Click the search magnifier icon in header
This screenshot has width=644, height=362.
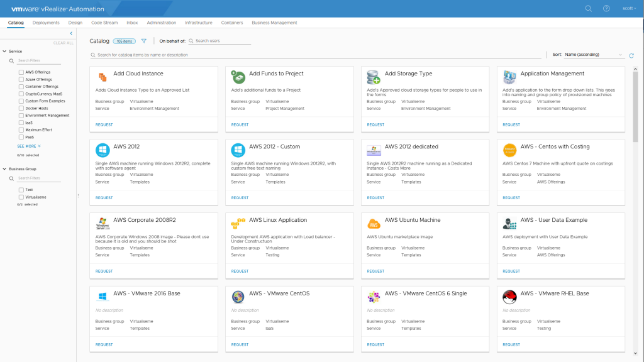click(588, 8)
